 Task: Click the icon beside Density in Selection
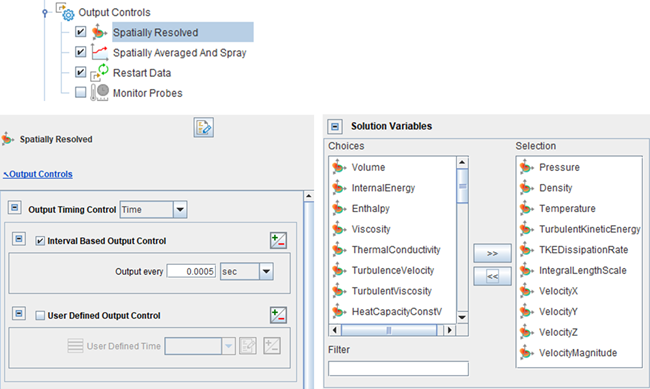pyautogui.click(x=526, y=188)
